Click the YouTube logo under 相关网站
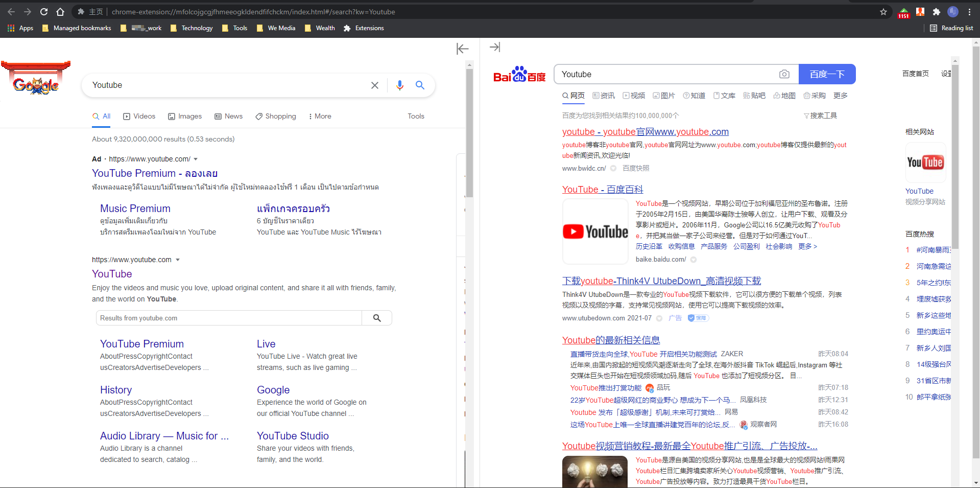 [x=925, y=162]
